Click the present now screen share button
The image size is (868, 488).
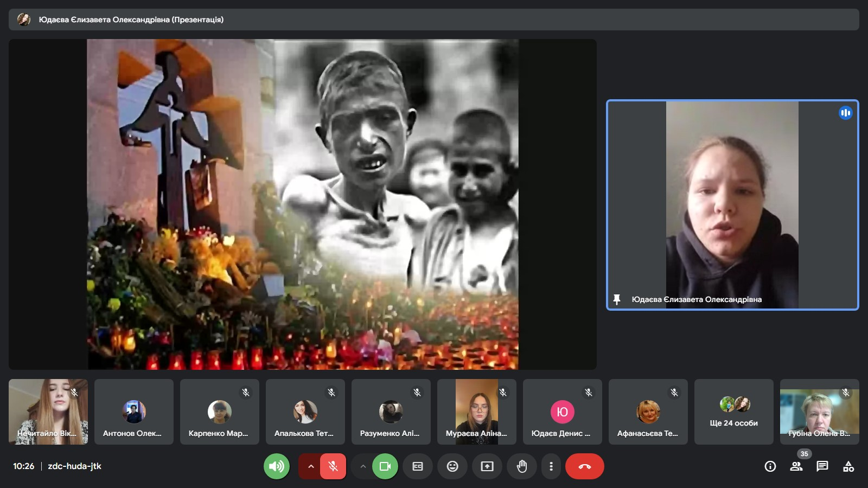(487, 466)
